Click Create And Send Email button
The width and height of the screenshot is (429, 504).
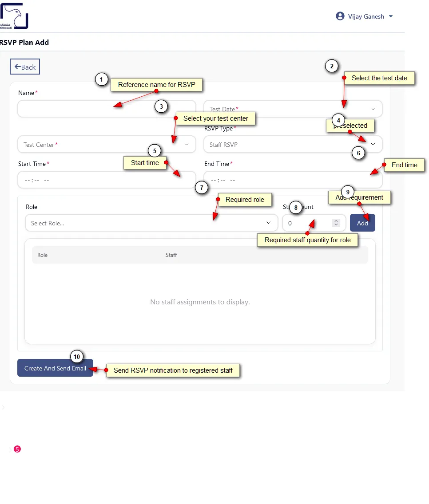[x=55, y=368]
